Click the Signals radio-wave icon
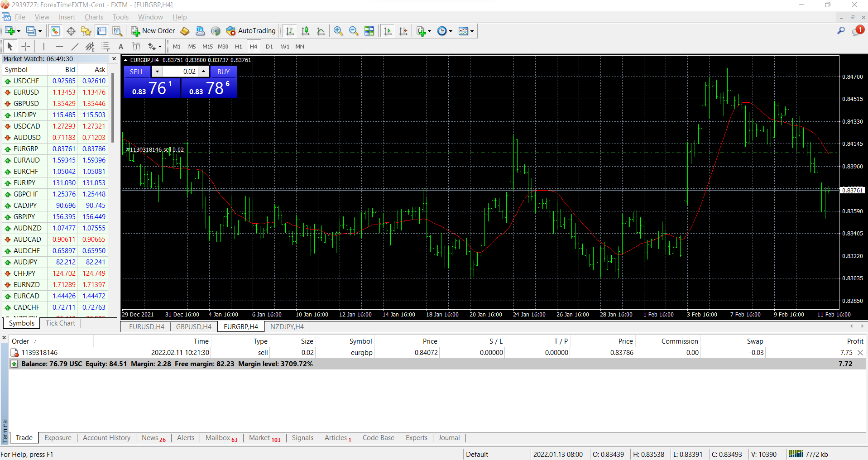Viewport: 868px width, 460px height. pos(216,31)
